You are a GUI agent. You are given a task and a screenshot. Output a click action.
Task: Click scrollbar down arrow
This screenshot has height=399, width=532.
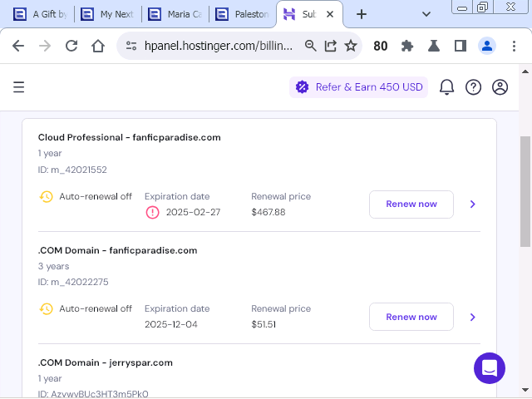[525, 390]
